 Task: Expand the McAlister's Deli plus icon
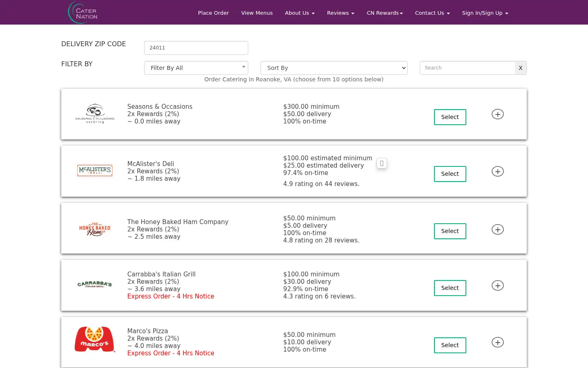pos(497,171)
